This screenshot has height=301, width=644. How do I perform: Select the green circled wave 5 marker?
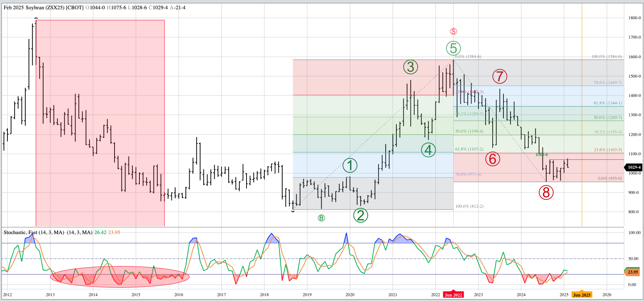click(453, 48)
